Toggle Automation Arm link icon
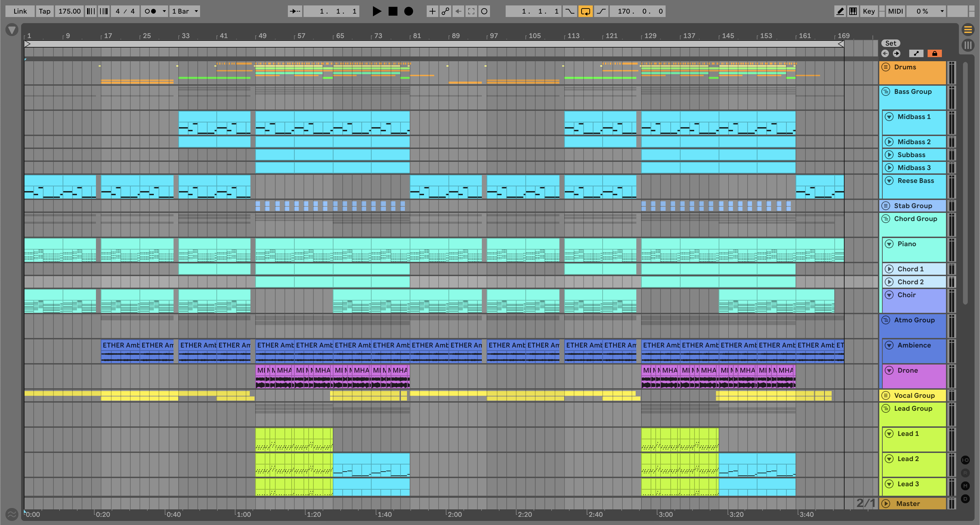980x525 pixels. (x=445, y=12)
